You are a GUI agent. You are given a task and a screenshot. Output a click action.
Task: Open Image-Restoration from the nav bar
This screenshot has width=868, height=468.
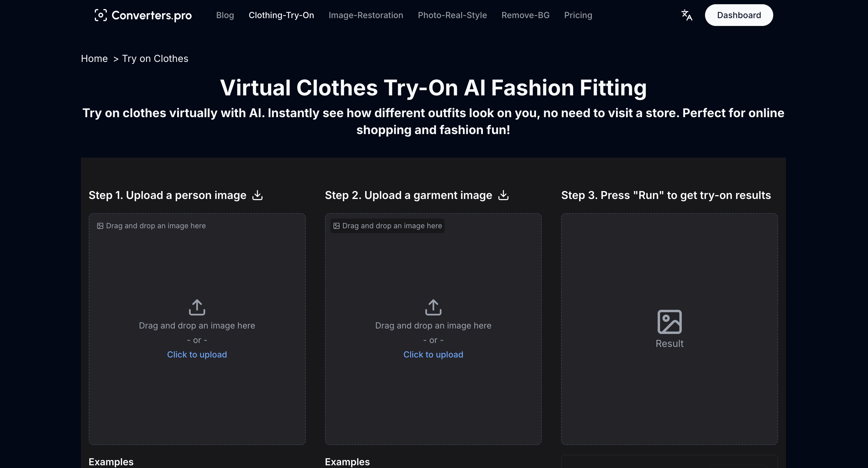click(x=366, y=15)
